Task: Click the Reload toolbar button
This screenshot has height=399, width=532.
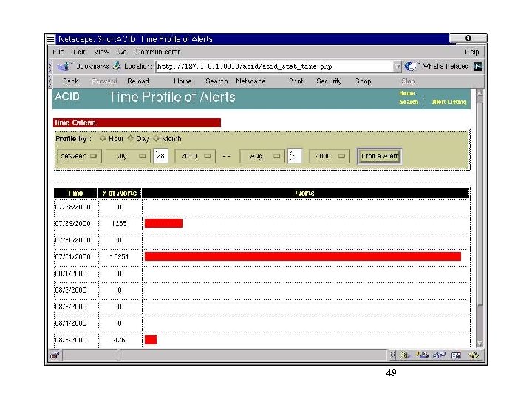Action: coord(138,81)
